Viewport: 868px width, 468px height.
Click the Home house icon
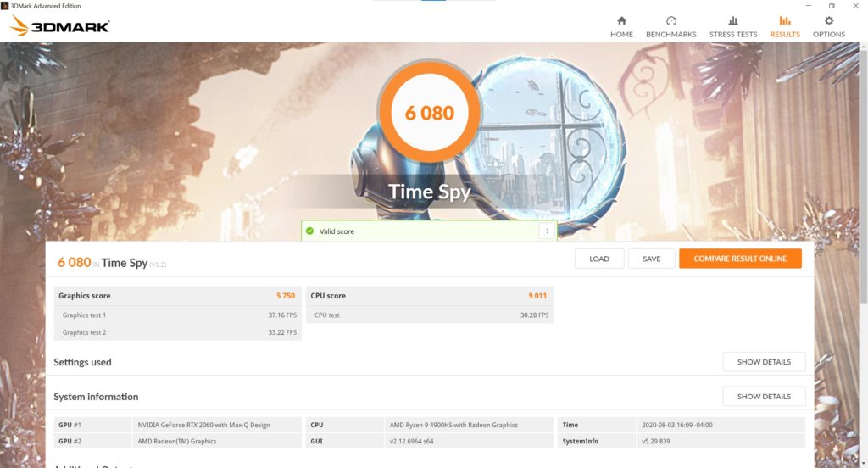click(621, 21)
